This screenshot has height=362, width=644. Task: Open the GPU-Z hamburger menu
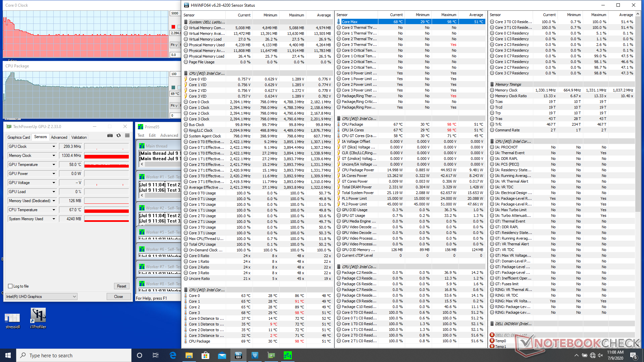tap(127, 135)
